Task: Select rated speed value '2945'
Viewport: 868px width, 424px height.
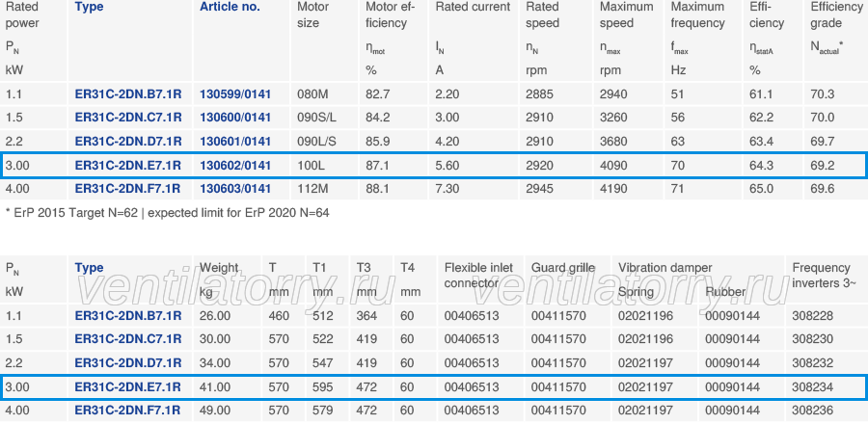Action: pos(539,189)
